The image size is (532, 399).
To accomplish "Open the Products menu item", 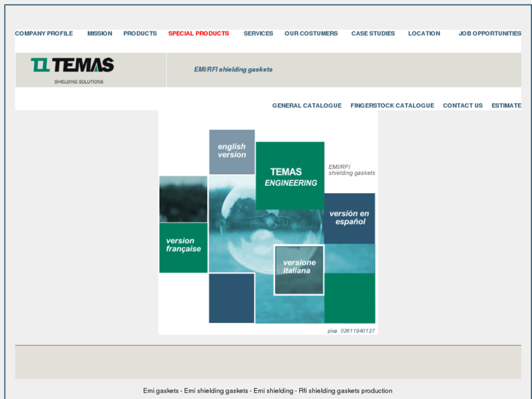I will [140, 33].
